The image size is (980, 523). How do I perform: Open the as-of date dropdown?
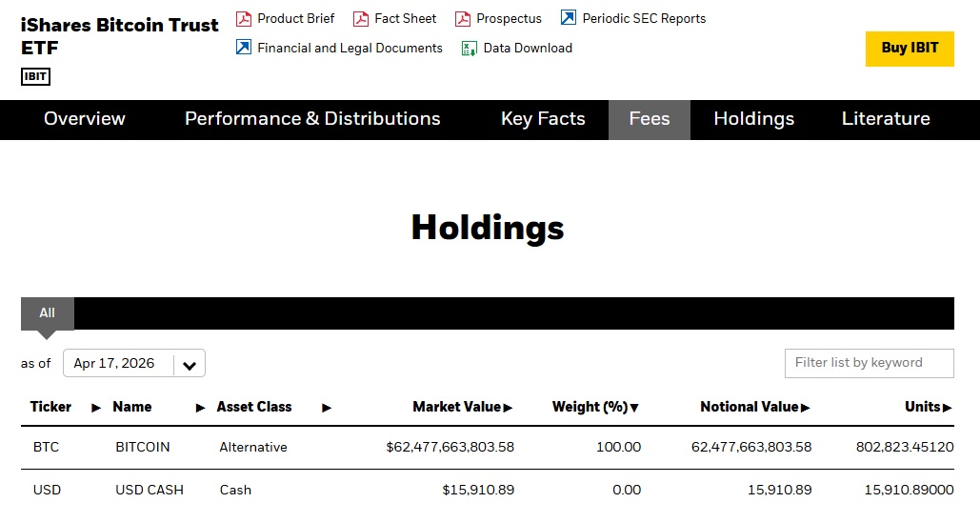(x=189, y=364)
